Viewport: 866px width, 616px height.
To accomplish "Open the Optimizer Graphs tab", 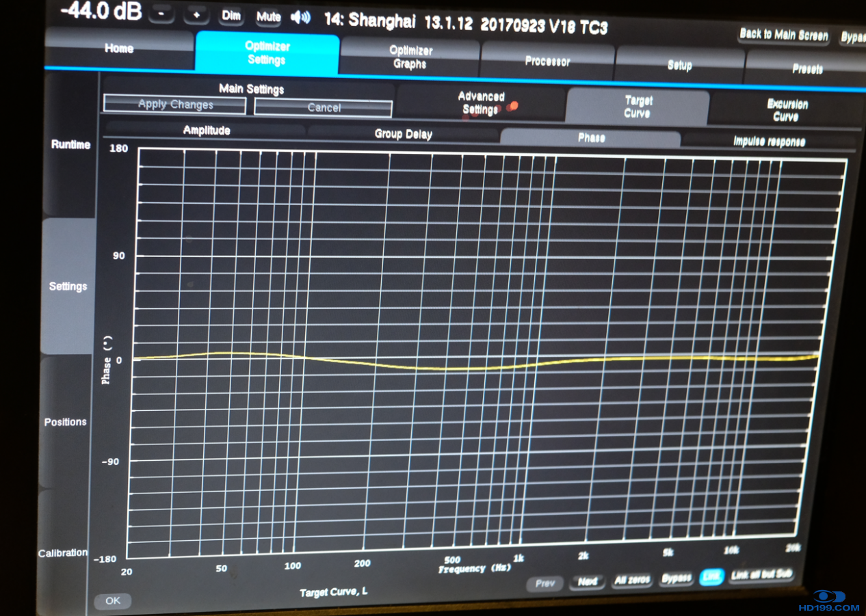I will (x=410, y=57).
